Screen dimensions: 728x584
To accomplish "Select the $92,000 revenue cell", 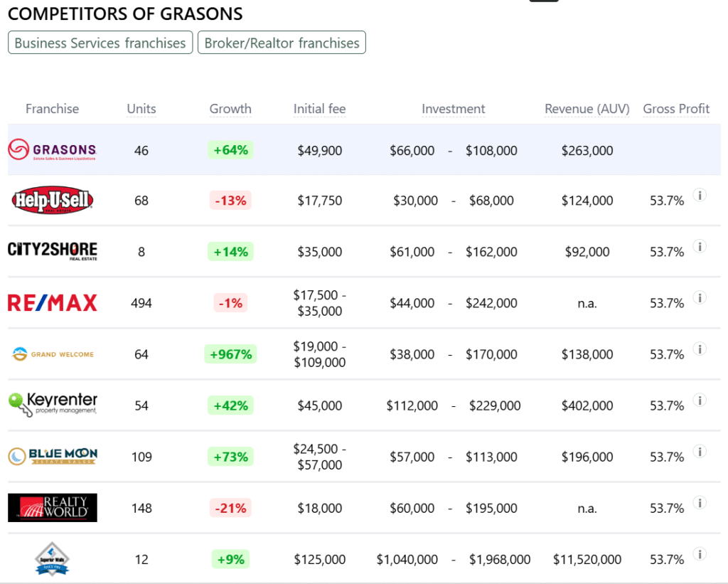I will tap(587, 252).
